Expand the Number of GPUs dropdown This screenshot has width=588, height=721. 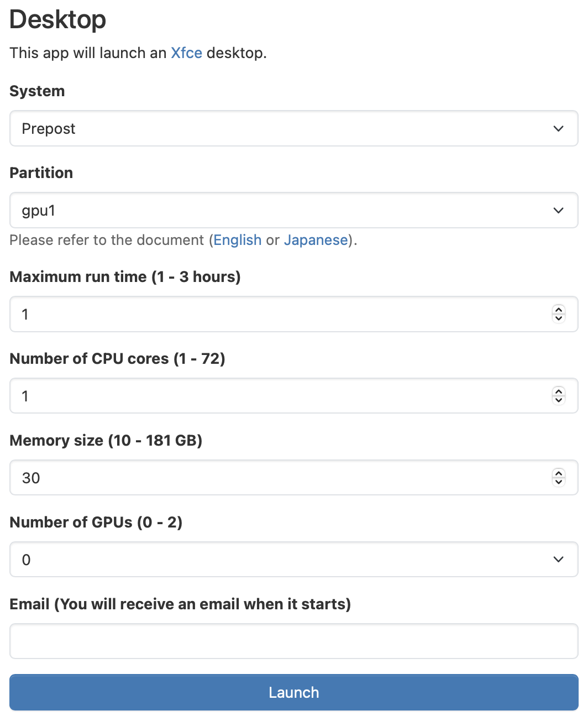tap(293, 560)
